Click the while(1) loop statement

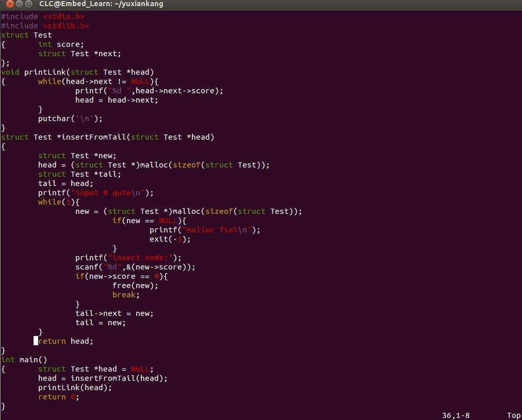tap(58, 202)
